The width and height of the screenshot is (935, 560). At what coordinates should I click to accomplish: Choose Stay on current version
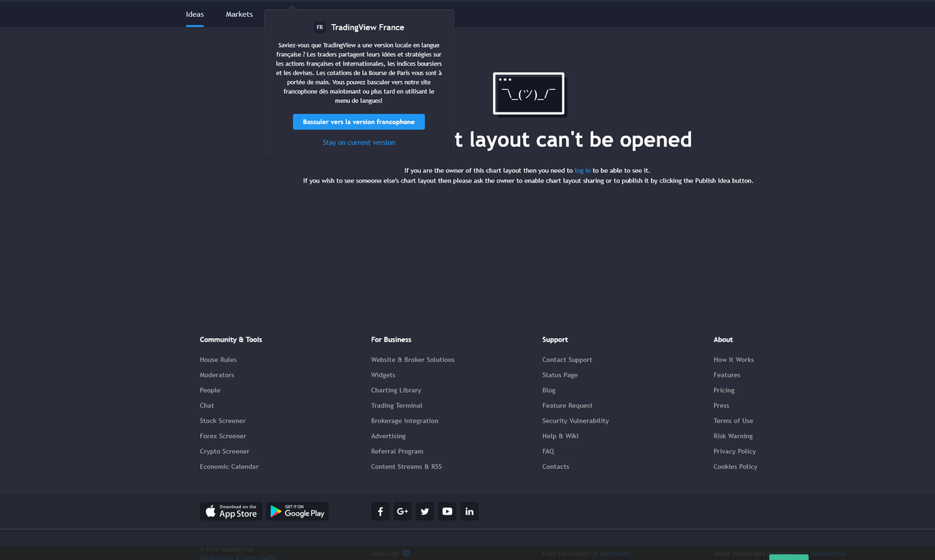click(359, 142)
